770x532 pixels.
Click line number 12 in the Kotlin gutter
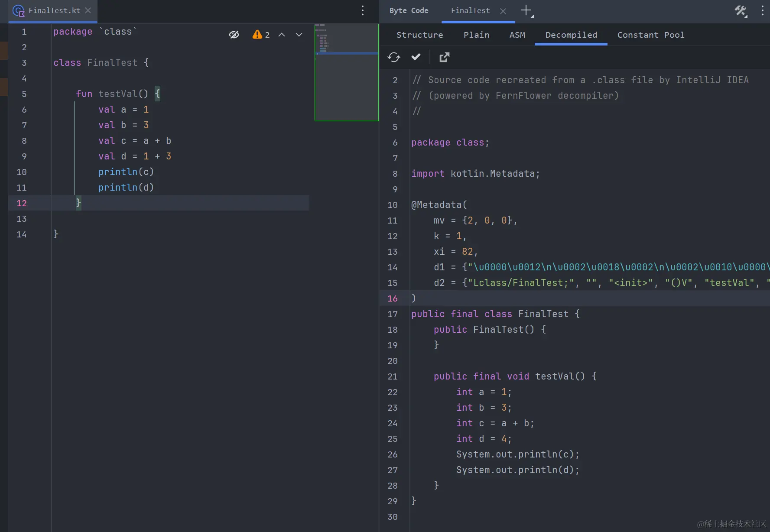click(x=22, y=203)
